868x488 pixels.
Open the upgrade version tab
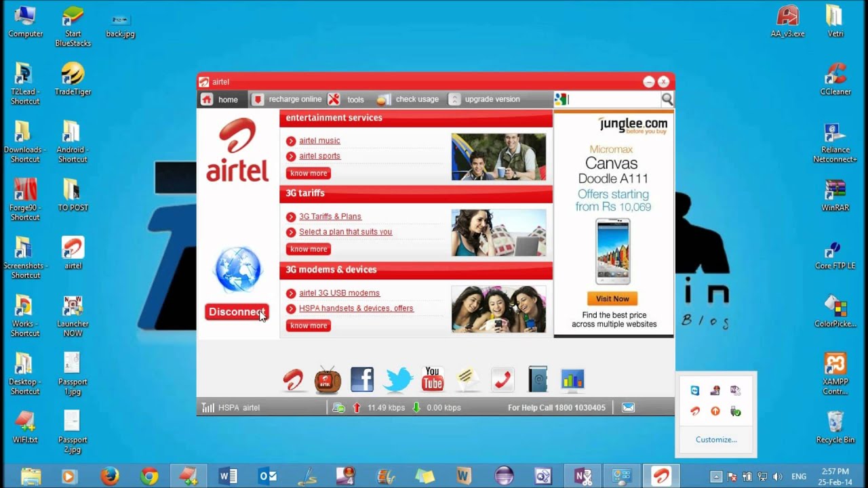(484, 100)
